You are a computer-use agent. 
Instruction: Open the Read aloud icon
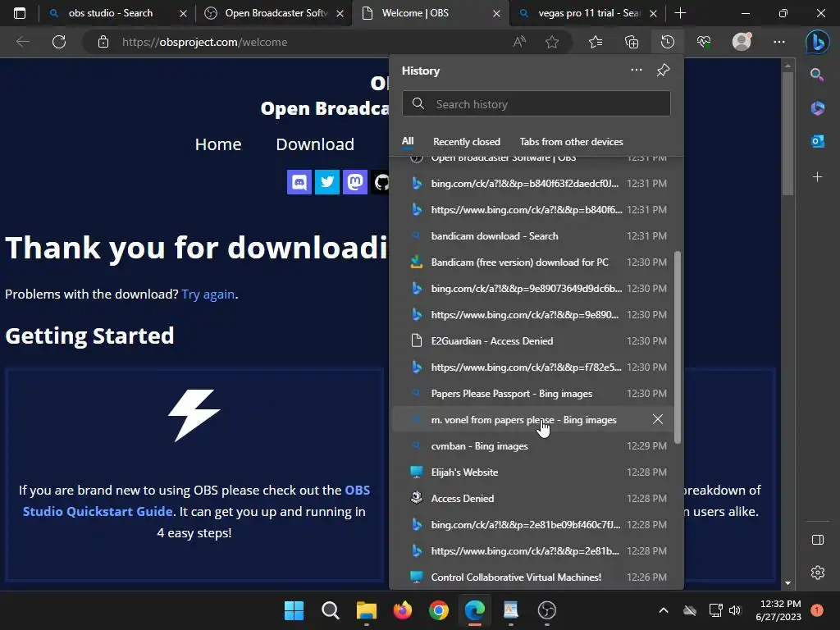pyautogui.click(x=519, y=42)
